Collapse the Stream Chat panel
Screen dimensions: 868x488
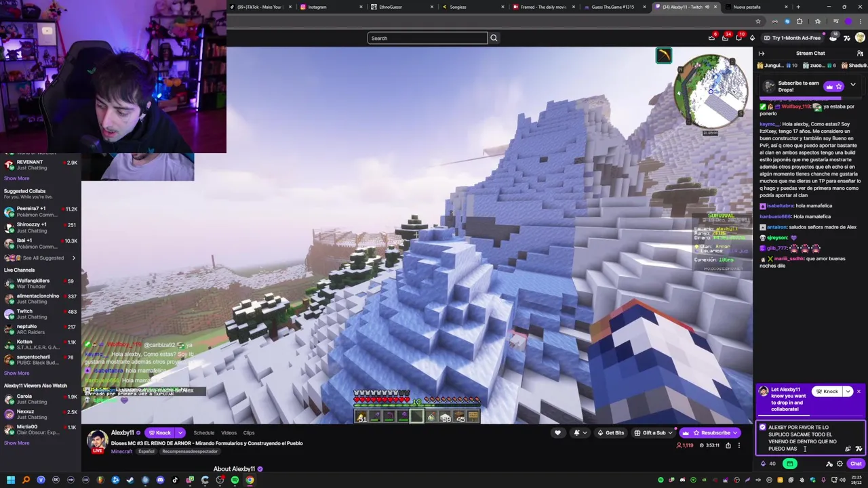762,54
